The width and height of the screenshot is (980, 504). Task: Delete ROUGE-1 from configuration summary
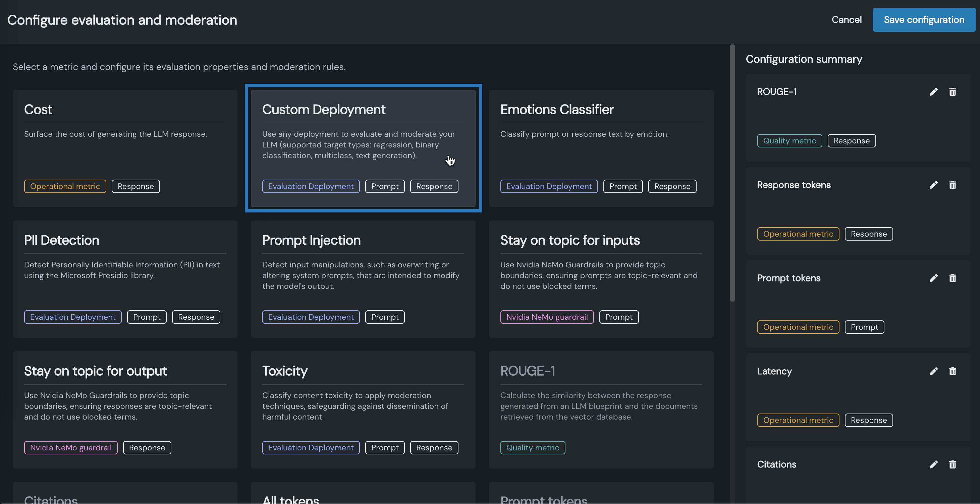pyautogui.click(x=952, y=92)
